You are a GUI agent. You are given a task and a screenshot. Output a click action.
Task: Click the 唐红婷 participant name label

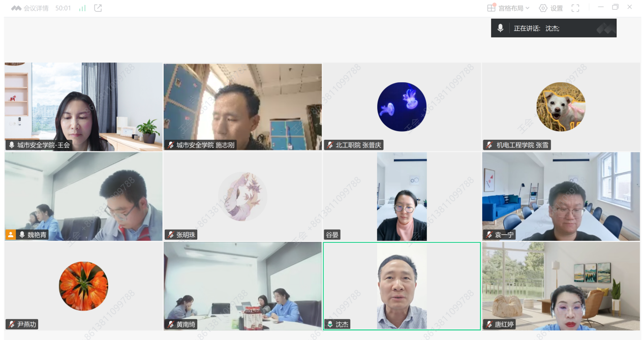pos(504,324)
